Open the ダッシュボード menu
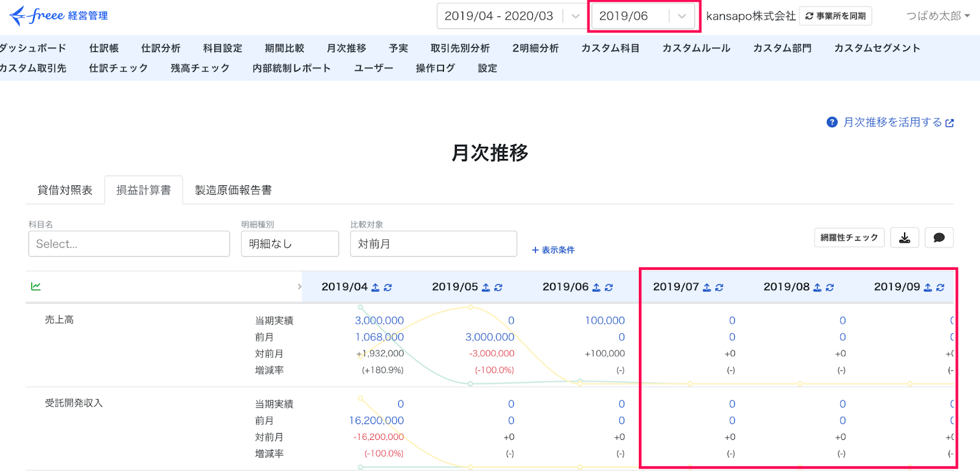980x473 pixels. pyautogui.click(x=32, y=48)
